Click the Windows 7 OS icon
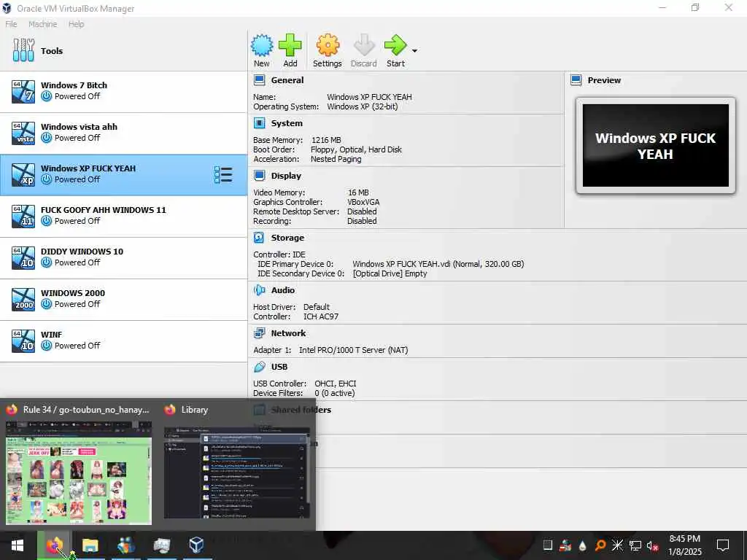The height and width of the screenshot is (560, 747). coord(23,91)
